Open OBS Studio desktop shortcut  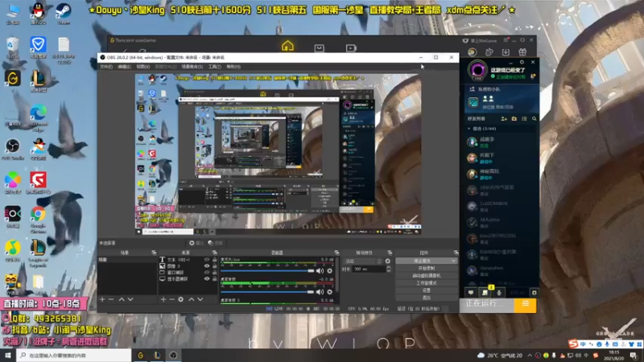(x=13, y=150)
